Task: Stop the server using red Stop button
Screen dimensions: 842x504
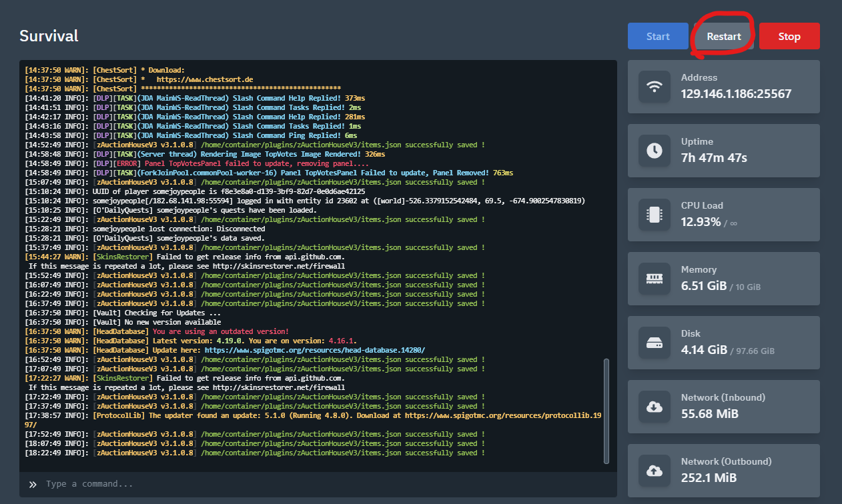Action: [x=789, y=36]
